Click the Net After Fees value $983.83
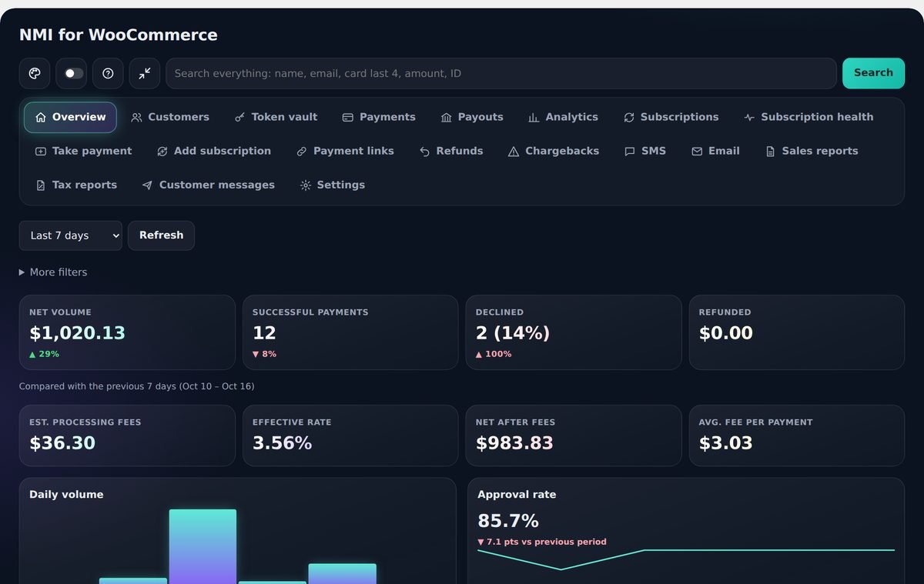This screenshot has height=584, width=924. (x=514, y=443)
